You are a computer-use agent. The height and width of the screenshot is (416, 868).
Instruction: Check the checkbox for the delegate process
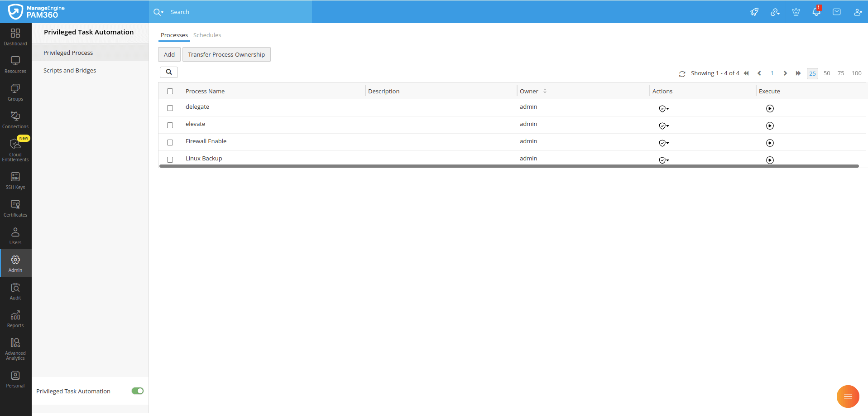coord(170,108)
